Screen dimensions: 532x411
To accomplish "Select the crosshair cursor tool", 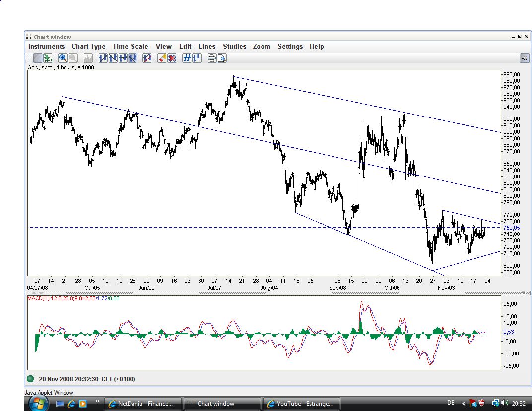I will tap(38, 59).
